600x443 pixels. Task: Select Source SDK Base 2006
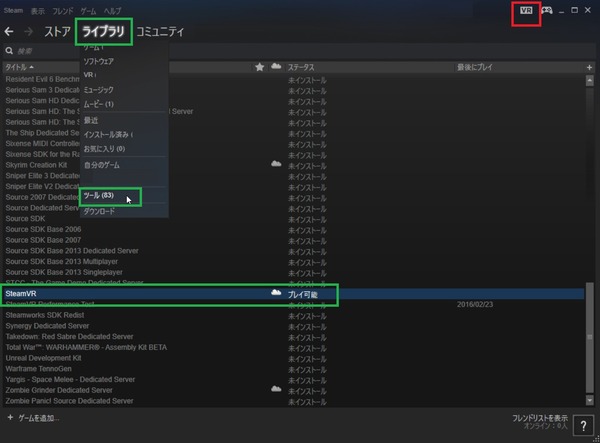coord(43,229)
